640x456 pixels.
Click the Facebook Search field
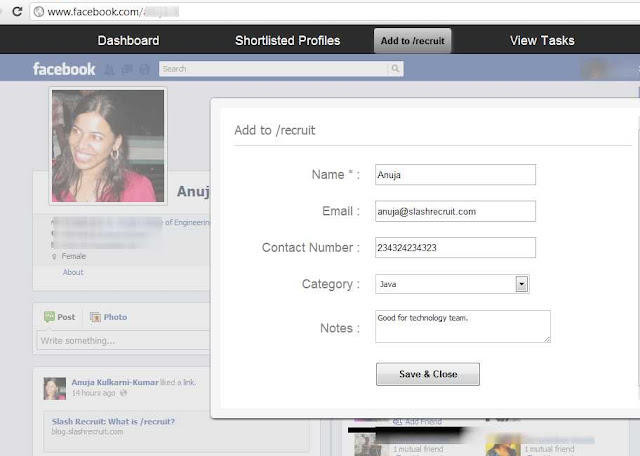coord(273,69)
